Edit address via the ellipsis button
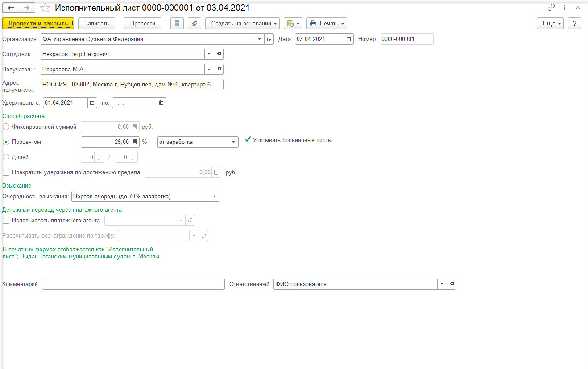This screenshot has width=588, height=369. pyautogui.click(x=219, y=84)
